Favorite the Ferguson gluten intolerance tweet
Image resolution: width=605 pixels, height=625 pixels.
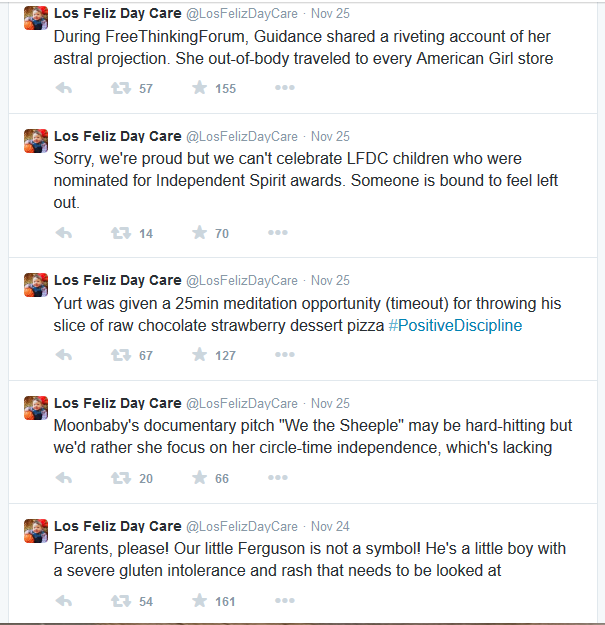point(199,601)
